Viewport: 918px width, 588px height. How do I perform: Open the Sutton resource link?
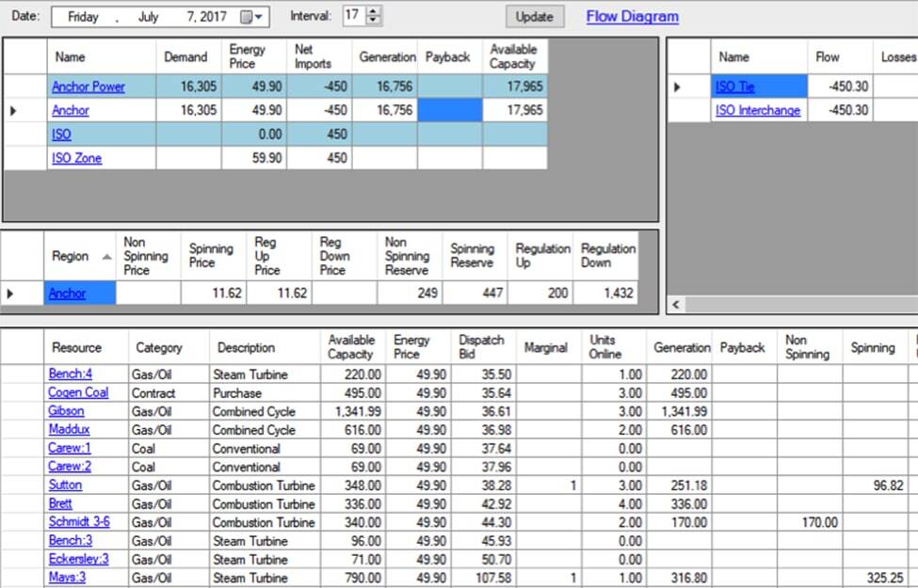click(65, 485)
